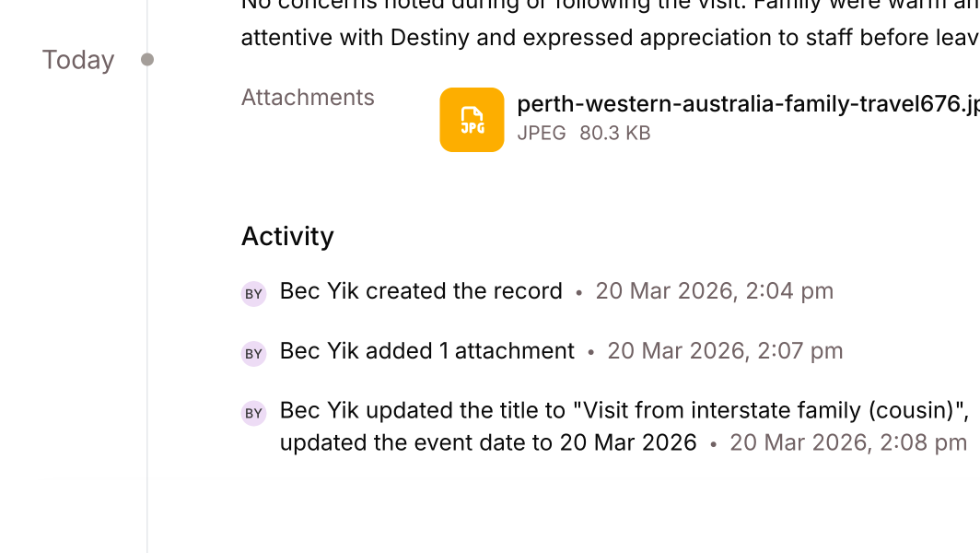Click the 2:08 pm activity timestamp

[848, 442]
